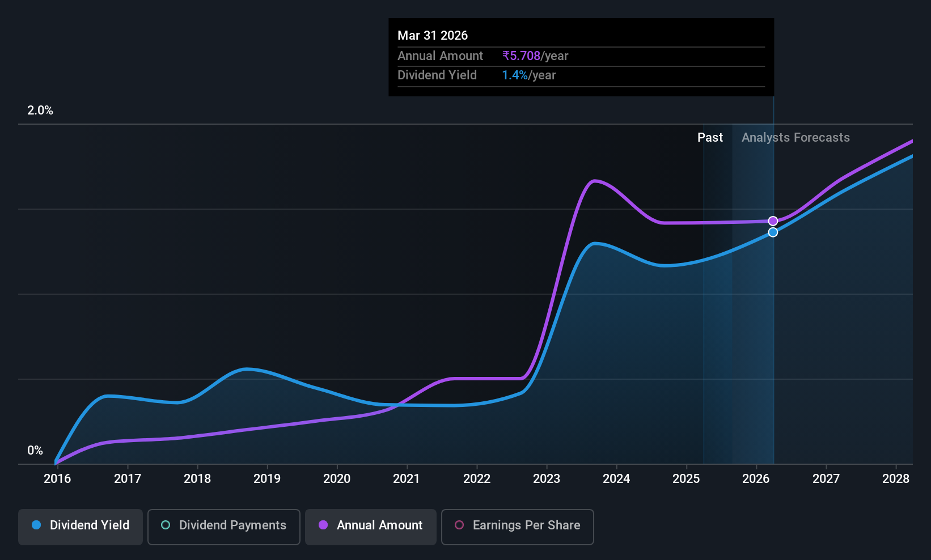The height and width of the screenshot is (560, 931).
Task: Click the tooltip 'Annual Amount' label
Action: click(441, 56)
